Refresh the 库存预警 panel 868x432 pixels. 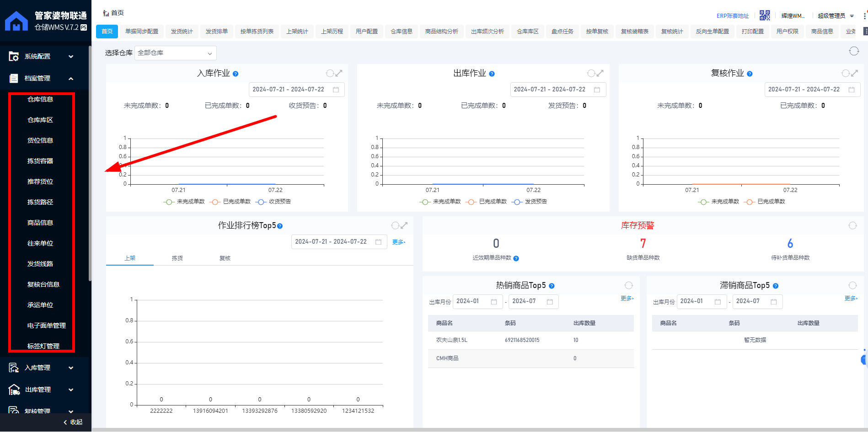tap(852, 225)
